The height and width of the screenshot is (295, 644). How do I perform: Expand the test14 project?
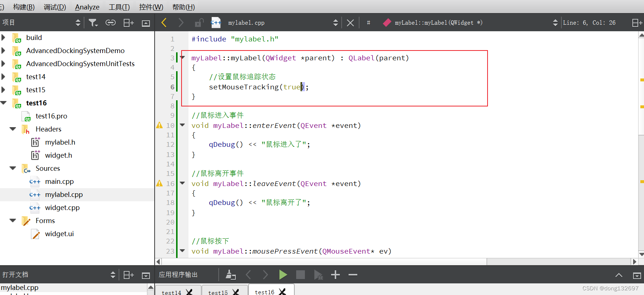tap(3, 77)
